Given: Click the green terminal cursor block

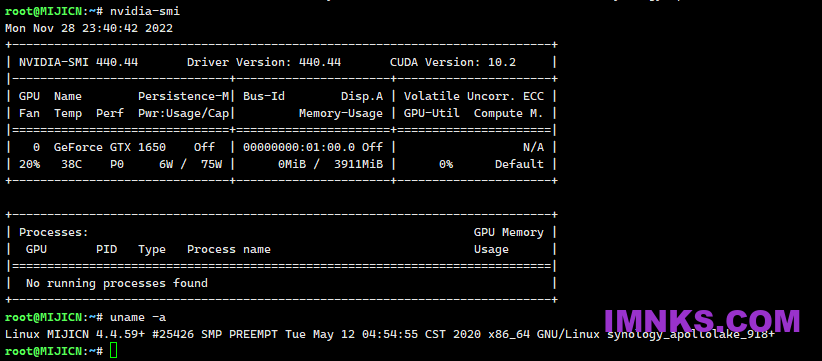Looking at the screenshot, I should tap(114, 351).
